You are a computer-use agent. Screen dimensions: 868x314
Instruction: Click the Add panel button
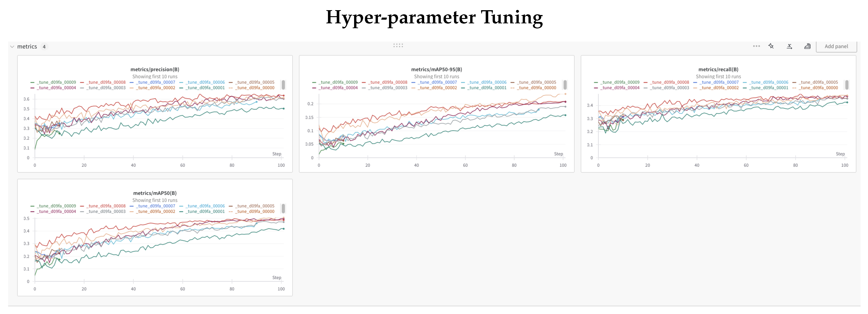tap(836, 46)
